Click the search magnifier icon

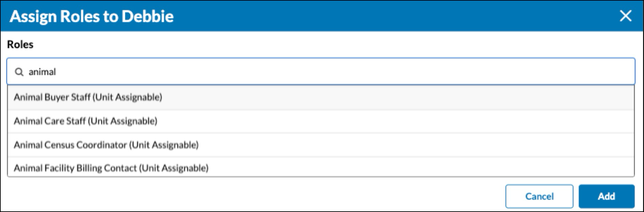(x=19, y=72)
